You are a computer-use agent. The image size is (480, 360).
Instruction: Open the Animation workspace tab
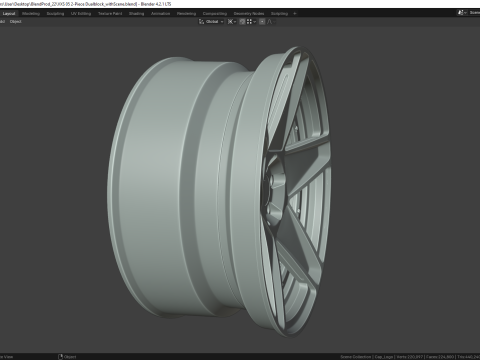pos(161,14)
